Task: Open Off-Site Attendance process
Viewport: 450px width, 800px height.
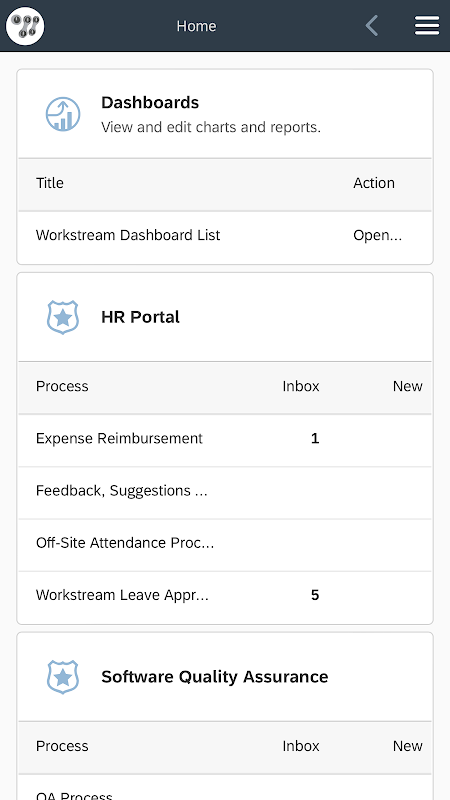Action: point(125,543)
